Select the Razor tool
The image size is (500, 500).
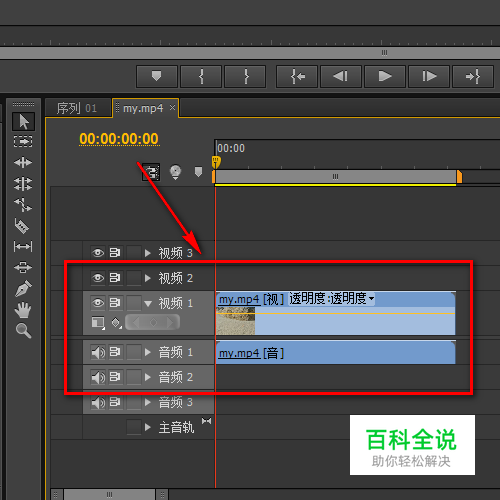[22, 226]
